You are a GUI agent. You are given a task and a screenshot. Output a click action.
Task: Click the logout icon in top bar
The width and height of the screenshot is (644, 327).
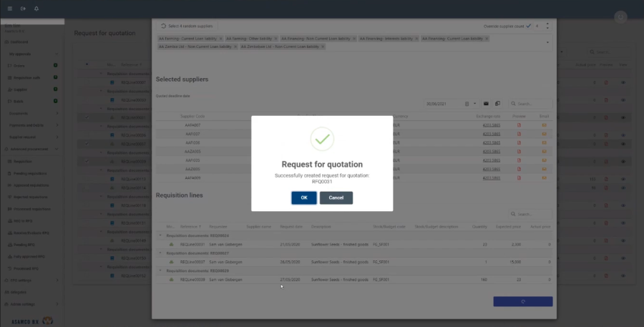(x=23, y=9)
